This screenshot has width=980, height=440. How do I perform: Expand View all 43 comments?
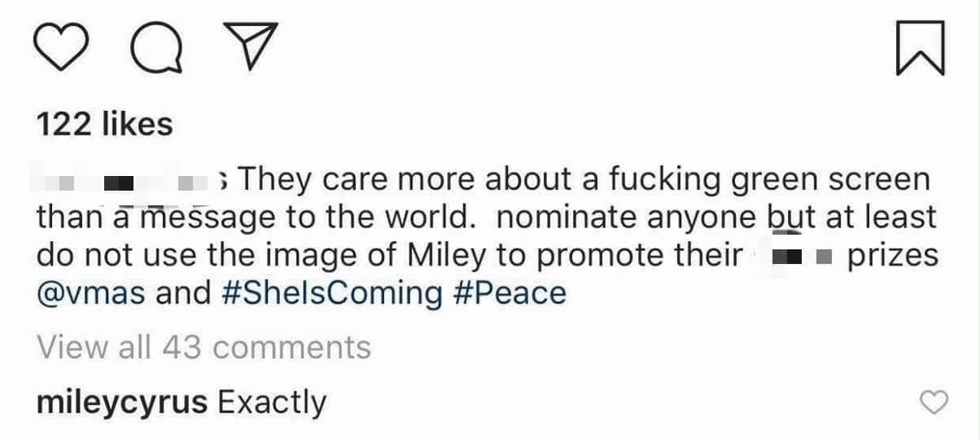tap(204, 348)
